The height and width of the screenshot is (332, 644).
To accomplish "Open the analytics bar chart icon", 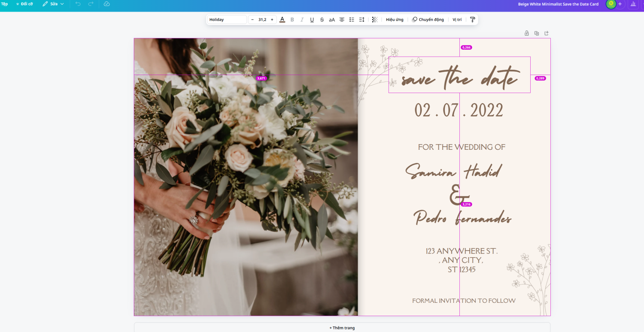I will [x=633, y=4].
